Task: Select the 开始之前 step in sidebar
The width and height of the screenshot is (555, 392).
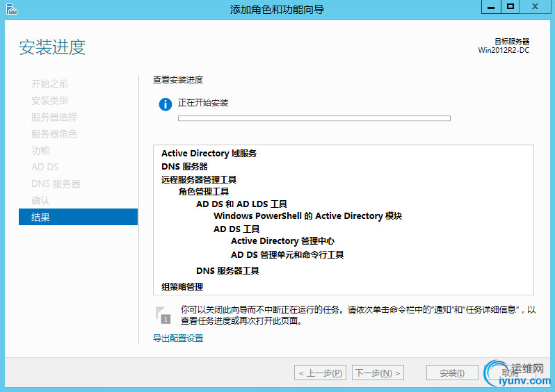Action: [x=49, y=84]
